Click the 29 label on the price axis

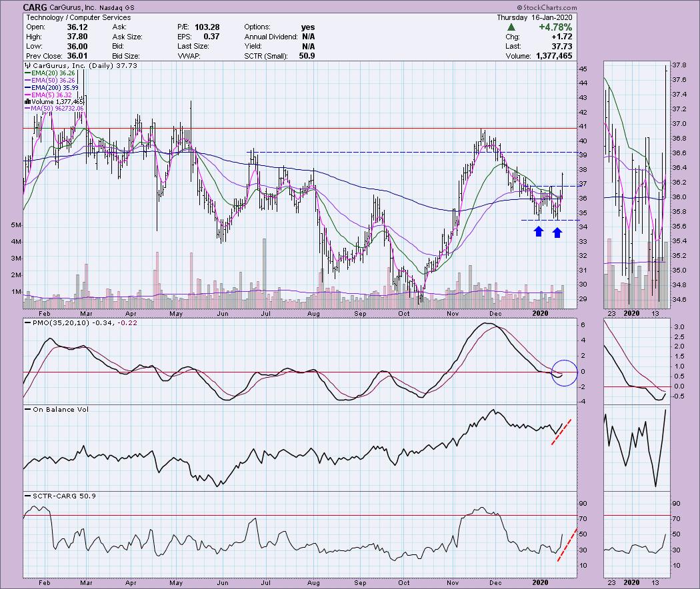pyautogui.click(x=583, y=299)
